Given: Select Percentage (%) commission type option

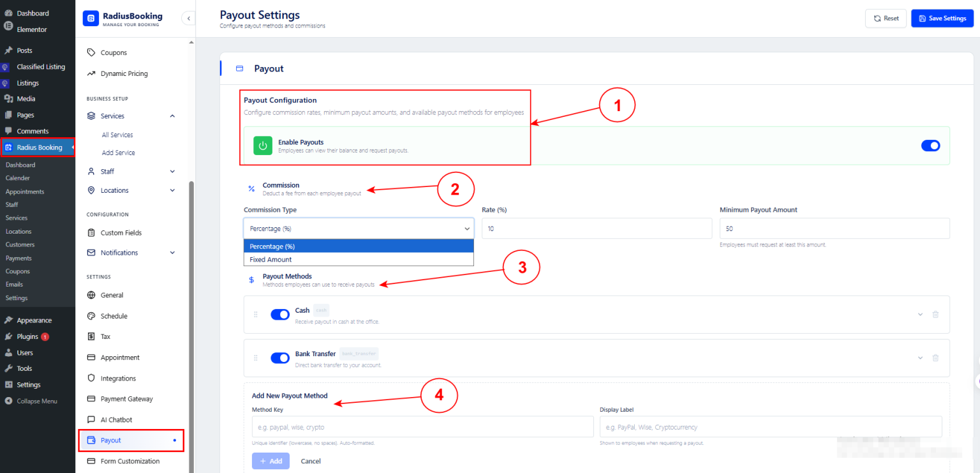Looking at the screenshot, I should 359,246.
